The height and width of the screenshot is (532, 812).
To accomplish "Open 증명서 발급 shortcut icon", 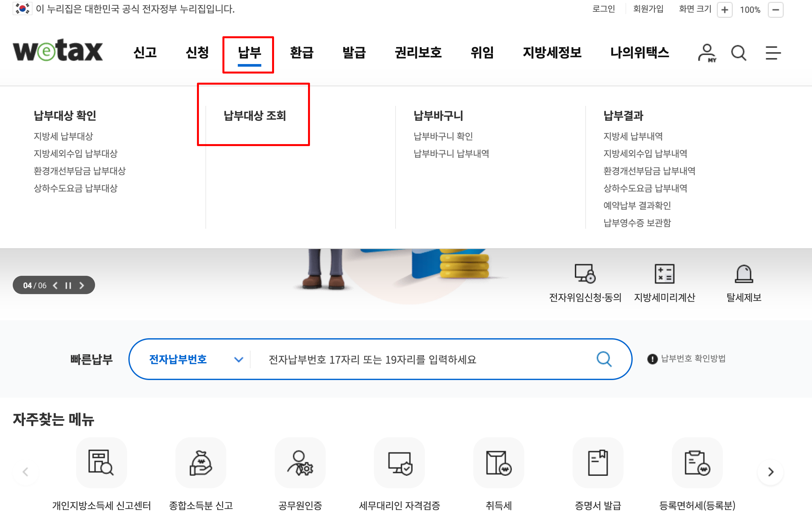I will coord(598,462).
